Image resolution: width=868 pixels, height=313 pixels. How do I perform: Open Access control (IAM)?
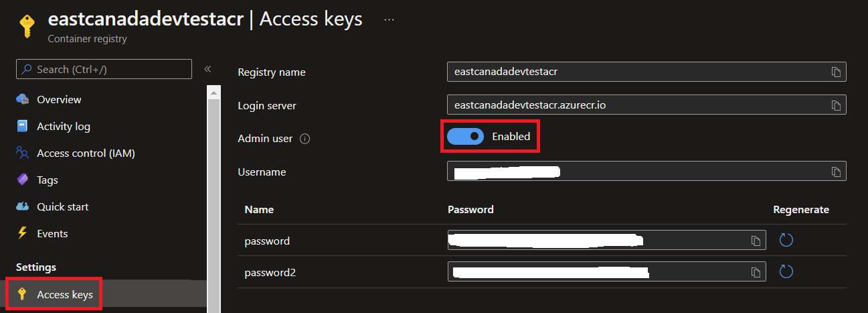pos(86,153)
